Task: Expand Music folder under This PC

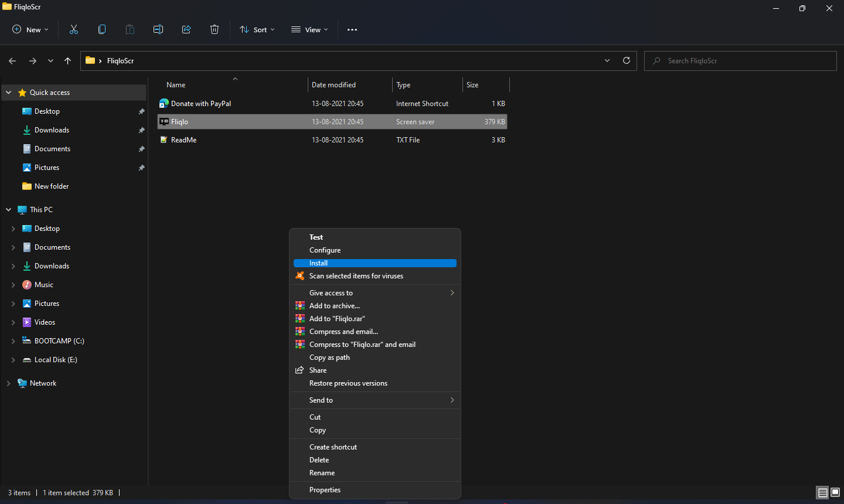Action: (x=13, y=285)
